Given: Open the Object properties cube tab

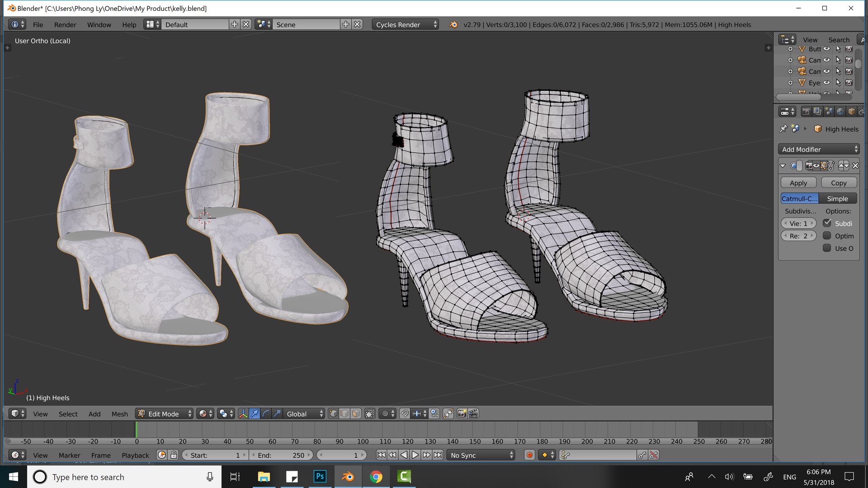Looking at the screenshot, I should coord(852,111).
